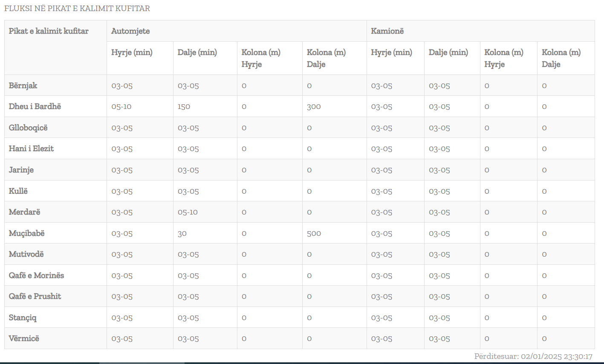
Task: Click the Bërnjak border crossing row name
Action: click(23, 86)
